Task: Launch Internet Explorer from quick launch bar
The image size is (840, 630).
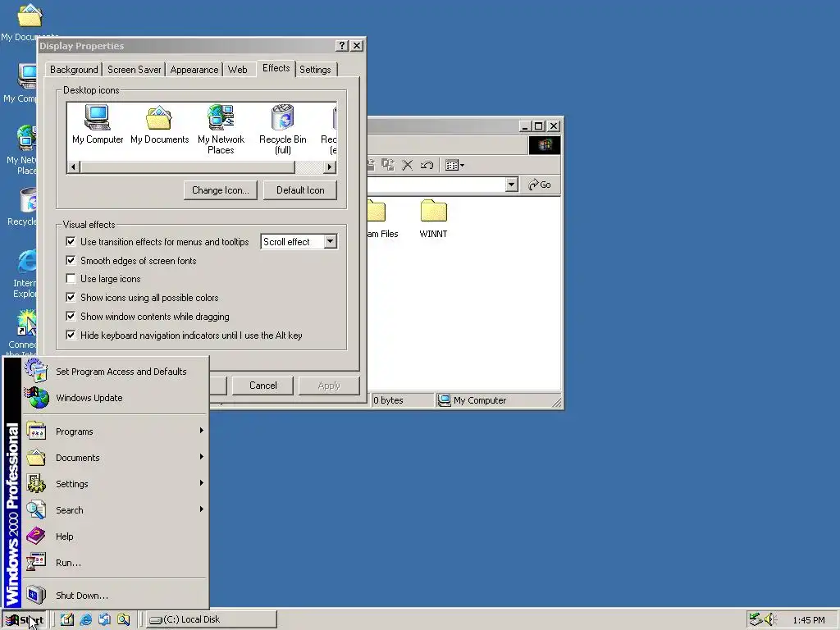Action: [85, 619]
